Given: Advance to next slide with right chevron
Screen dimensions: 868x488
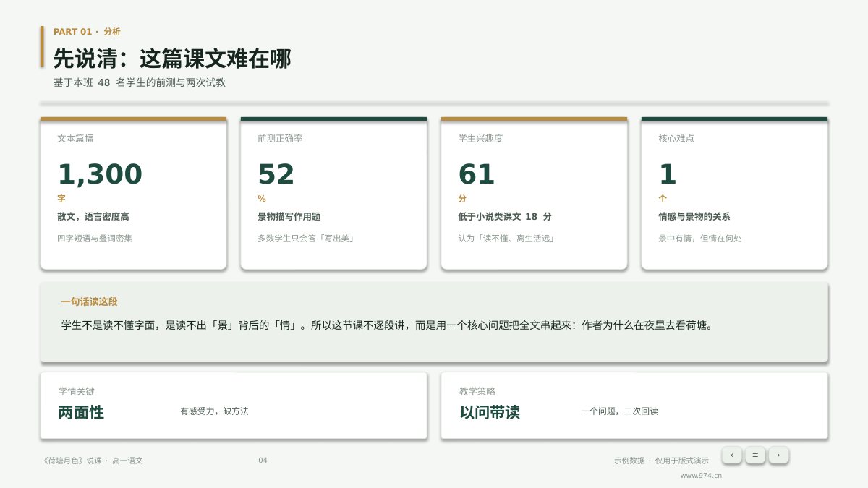Looking at the screenshot, I should click(x=778, y=455).
